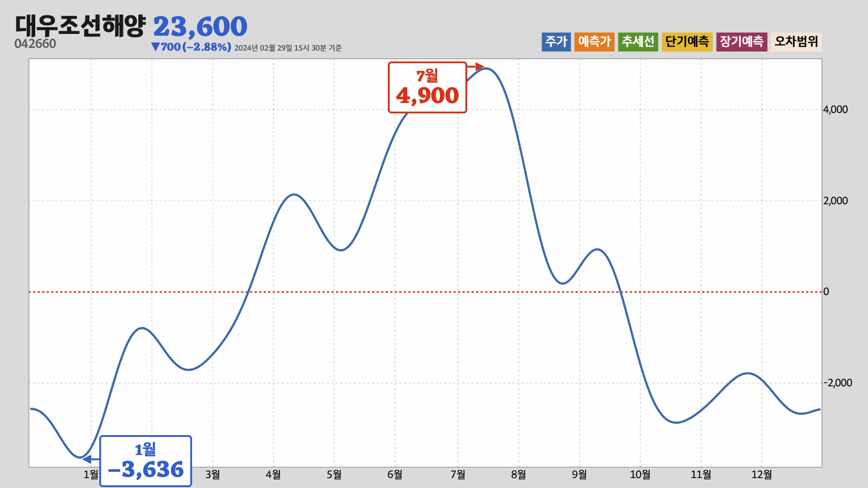Toggle the 단기예측 legend item
Screen dimensions: 868x488
(x=687, y=42)
